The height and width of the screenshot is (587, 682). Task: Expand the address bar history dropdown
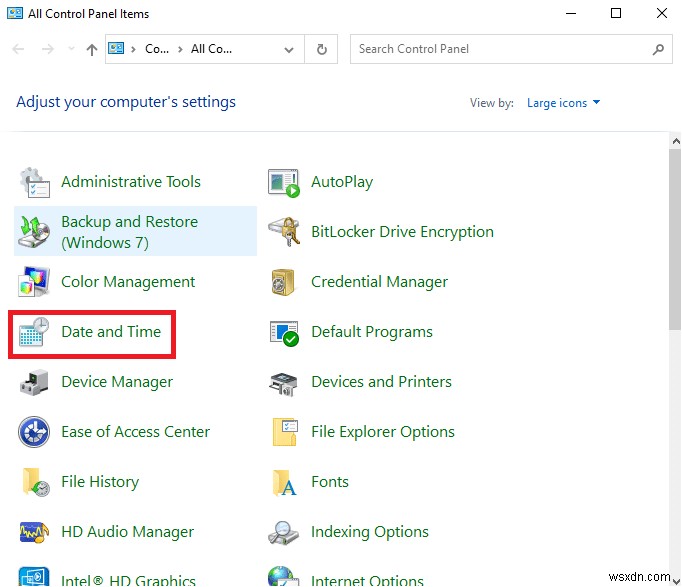point(290,49)
